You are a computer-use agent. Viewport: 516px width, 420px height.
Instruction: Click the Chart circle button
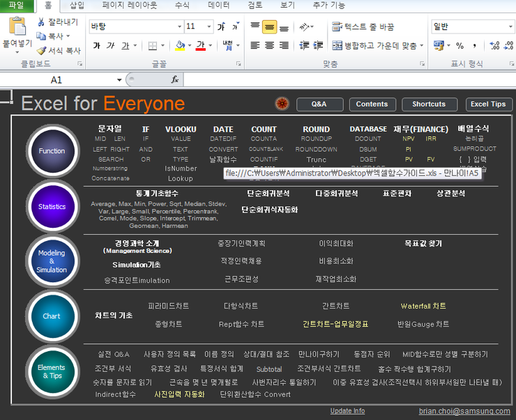[52, 316]
